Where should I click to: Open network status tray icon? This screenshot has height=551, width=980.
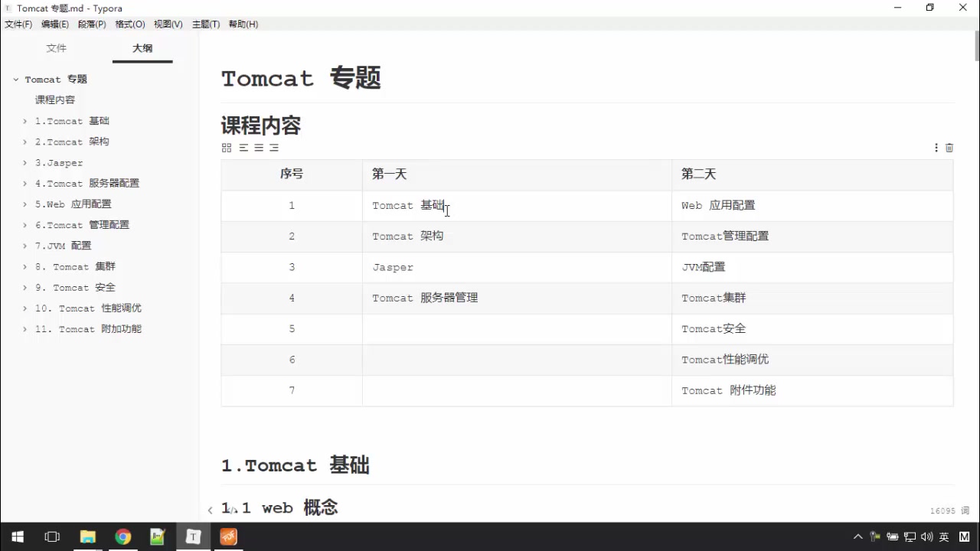[x=910, y=537]
